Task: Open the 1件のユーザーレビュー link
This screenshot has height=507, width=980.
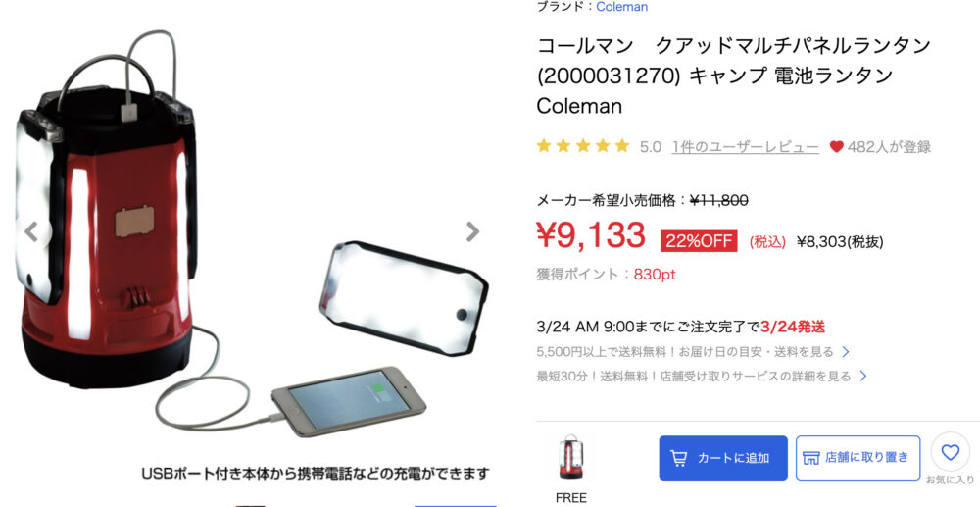Action: 746,147
